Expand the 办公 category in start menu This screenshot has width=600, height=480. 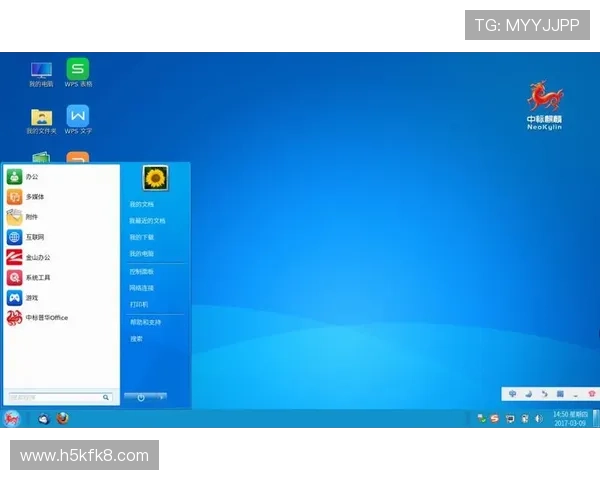pyautogui.click(x=32, y=176)
